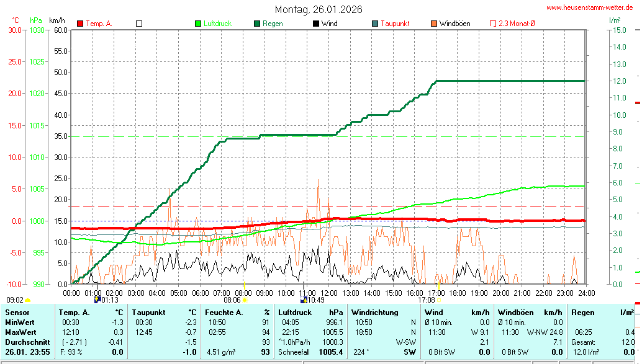
Task: Select the Sensor column header in table
Action: pyautogui.click(x=17, y=313)
